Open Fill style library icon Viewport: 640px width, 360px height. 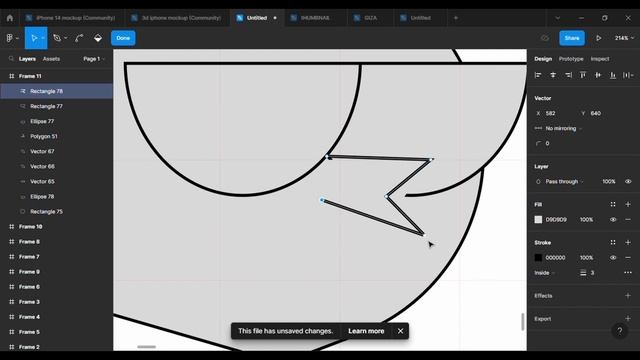click(x=613, y=204)
